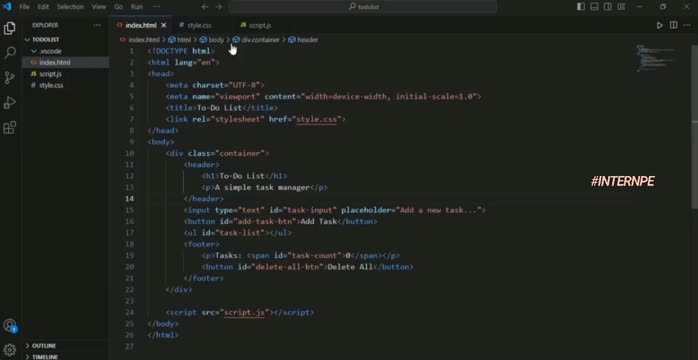The height and width of the screenshot is (360, 698).
Task: Click the todolist command search box
Action: tap(363, 7)
